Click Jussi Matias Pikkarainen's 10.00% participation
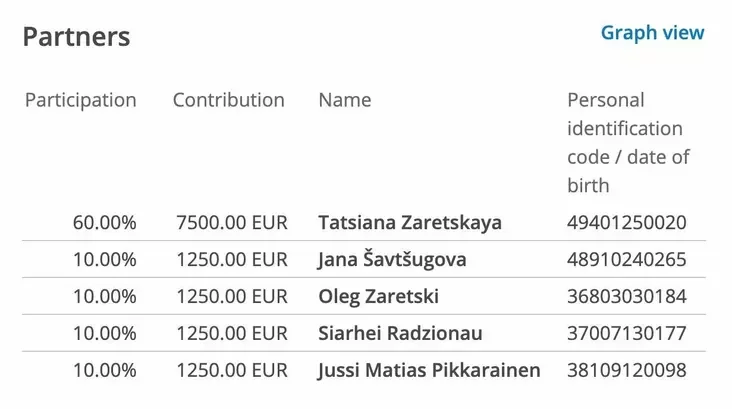732x409 pixels. point(105,370)
